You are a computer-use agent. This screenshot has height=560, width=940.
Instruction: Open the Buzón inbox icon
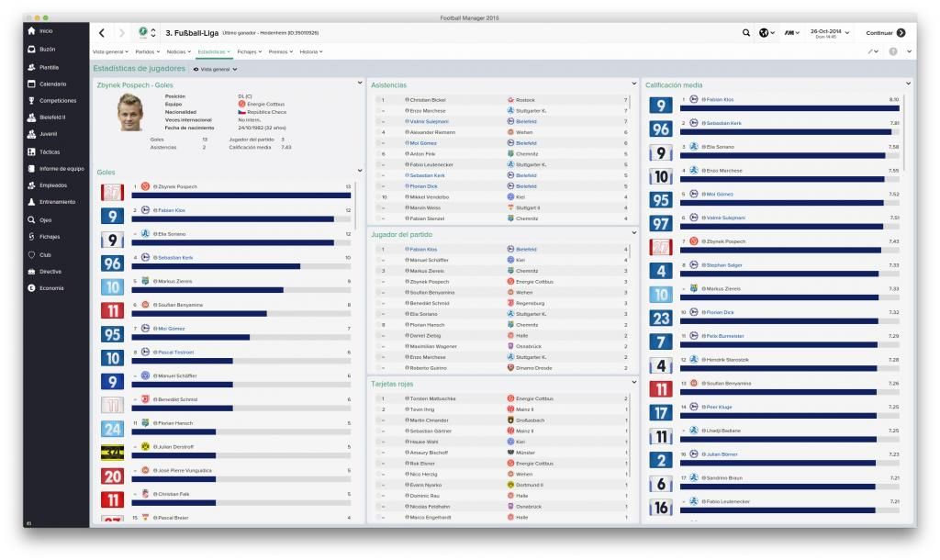click(31, 50)
